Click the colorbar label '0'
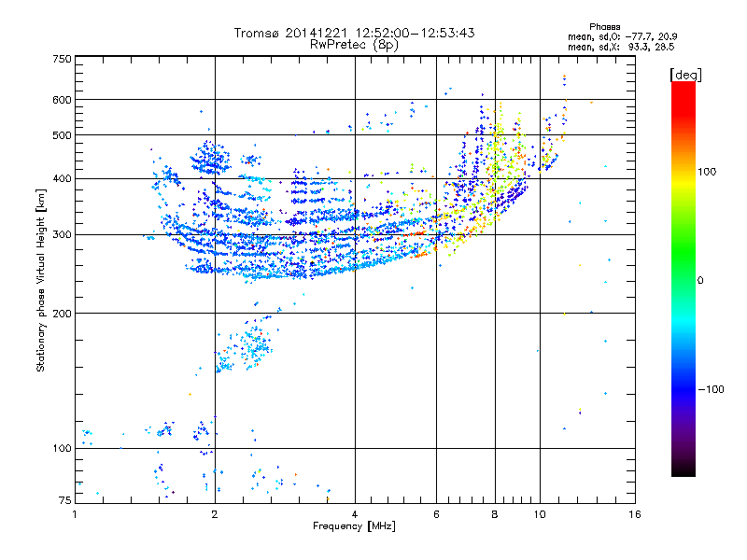 [700, 281]
